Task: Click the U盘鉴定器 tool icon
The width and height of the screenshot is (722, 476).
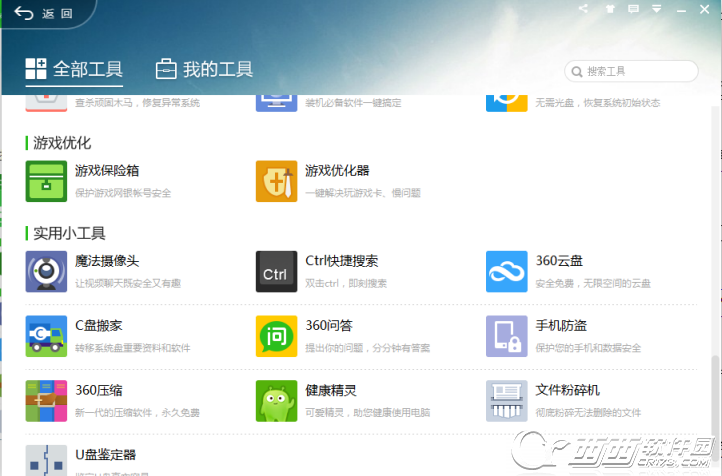Action: click(x=46, y=460)
